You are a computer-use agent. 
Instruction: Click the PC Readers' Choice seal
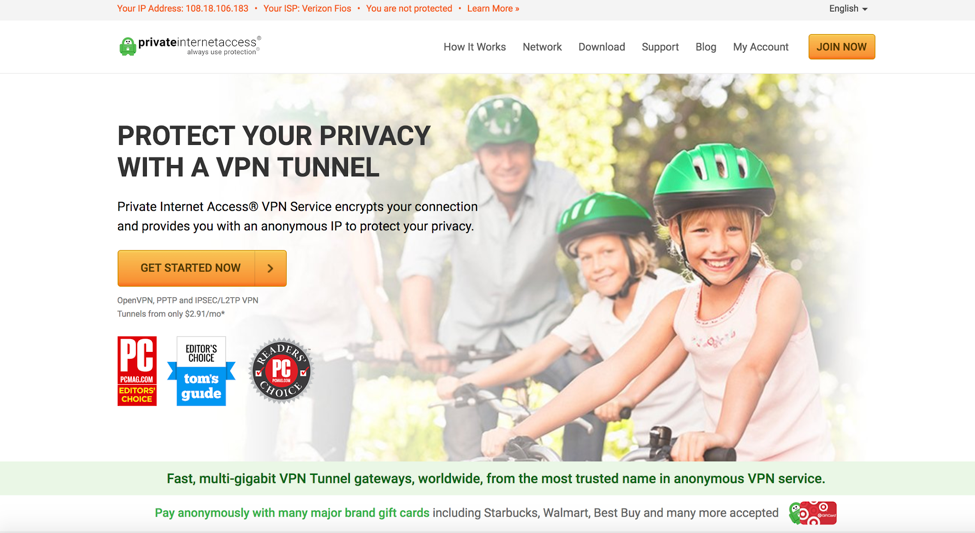pos(281,371)
